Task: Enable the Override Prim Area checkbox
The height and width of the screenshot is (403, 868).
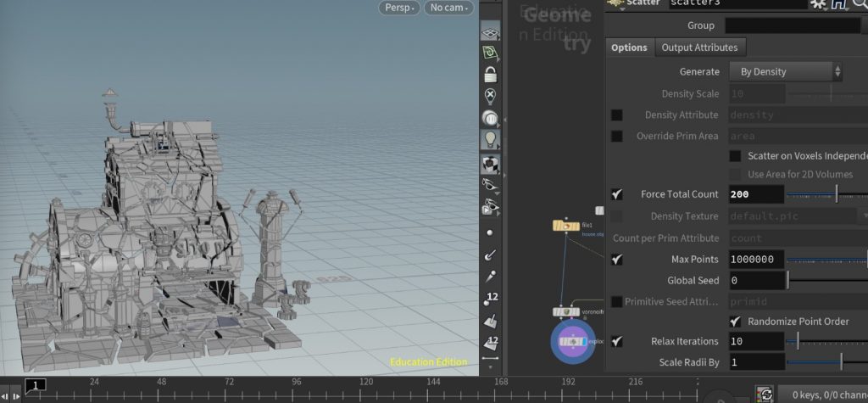Action: (616, 137)
